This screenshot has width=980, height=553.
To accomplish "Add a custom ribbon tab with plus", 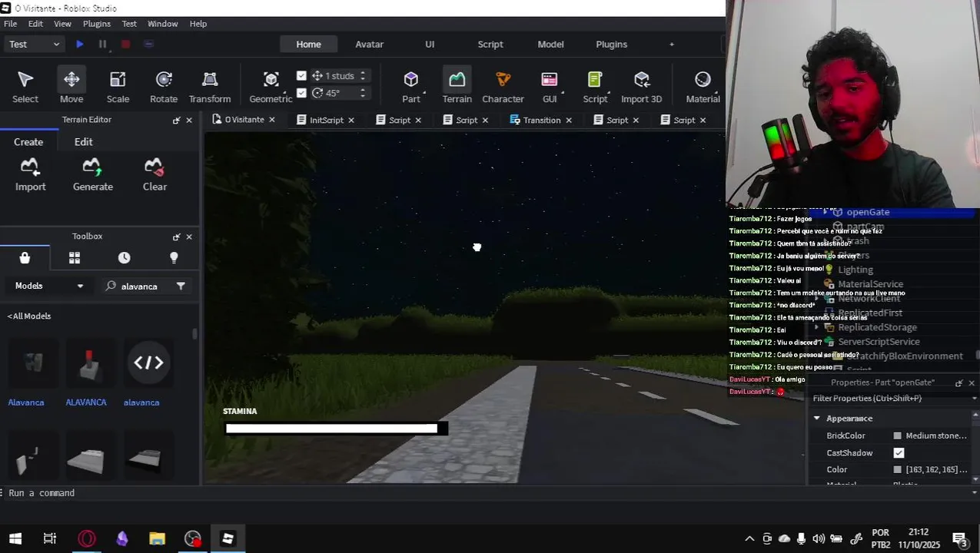I will 671,45.
